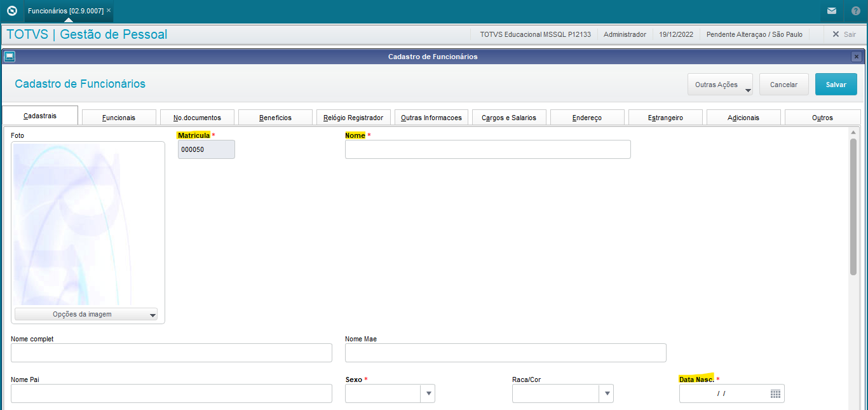This screenshot has width=868, height=410.
Task: Open the Raca/Cor dropdown arrow
Action: coord(607,394)
